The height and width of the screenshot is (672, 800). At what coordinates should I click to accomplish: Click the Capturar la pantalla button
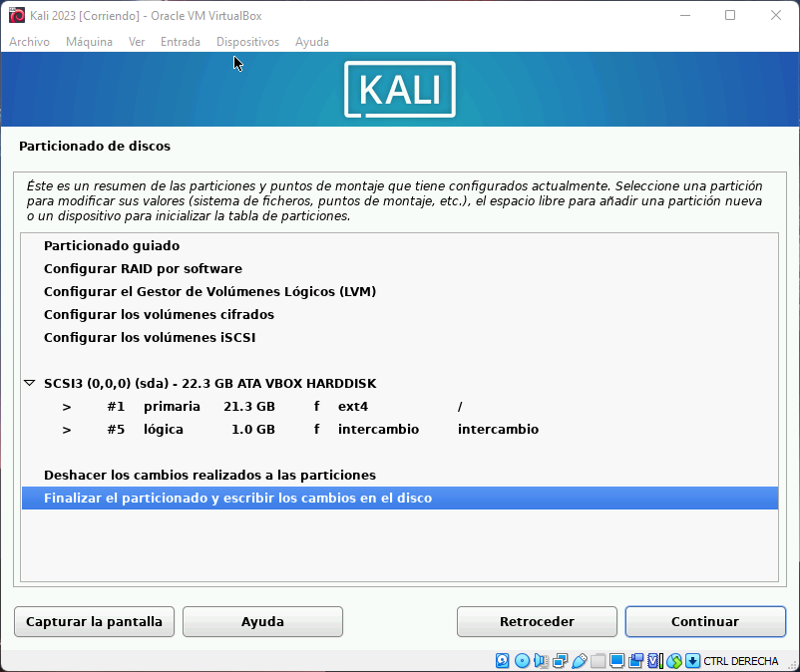[95, 621]
